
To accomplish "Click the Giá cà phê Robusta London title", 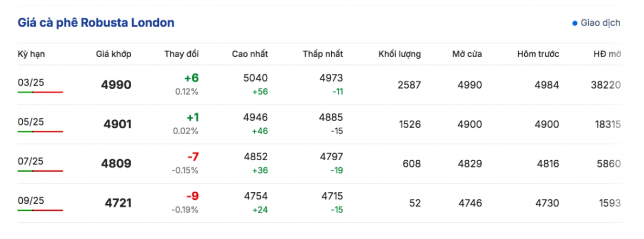I will (96, 23).
